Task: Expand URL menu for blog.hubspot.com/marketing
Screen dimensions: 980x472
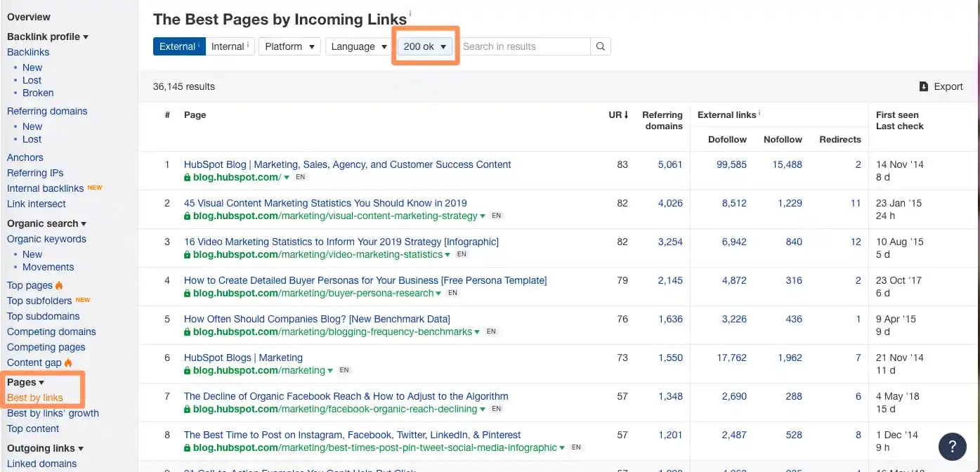Action: click(x=331, y=371)
